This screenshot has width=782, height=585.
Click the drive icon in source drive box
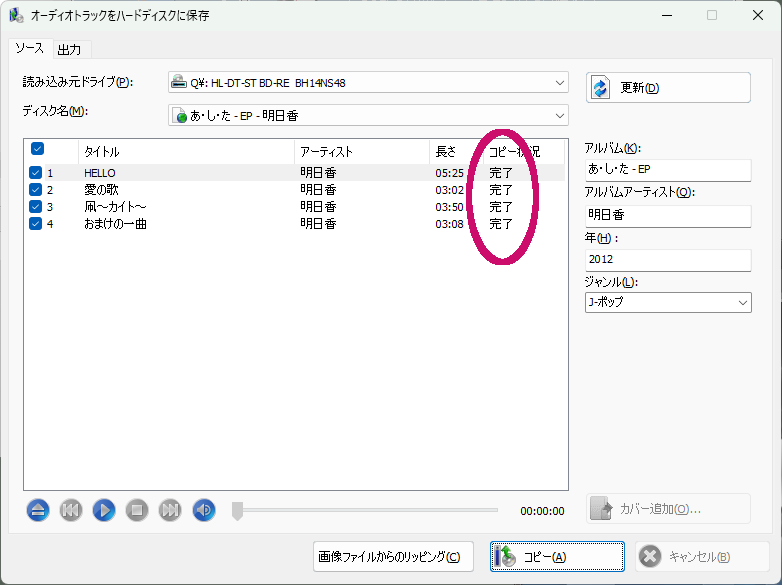click(179, 82)
